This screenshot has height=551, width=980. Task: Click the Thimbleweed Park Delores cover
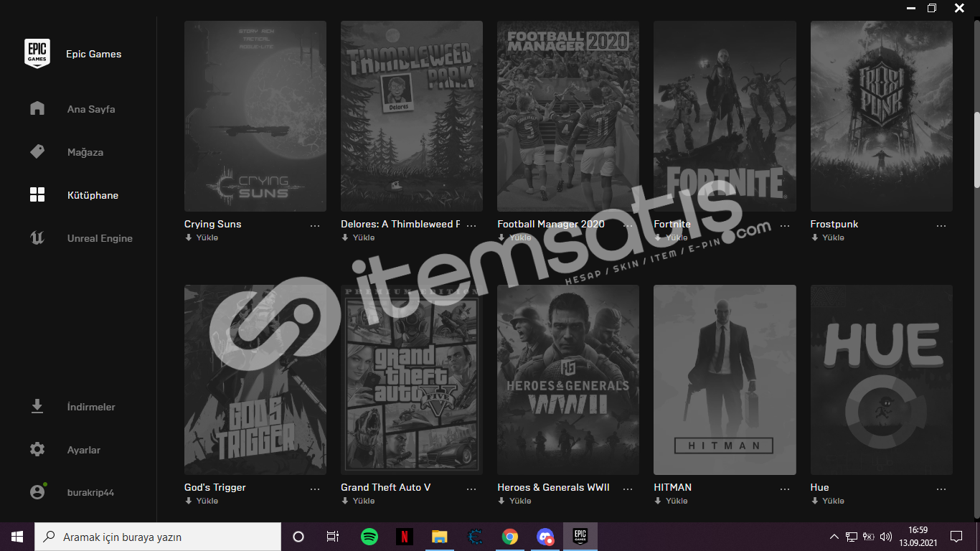click(412, 116)
